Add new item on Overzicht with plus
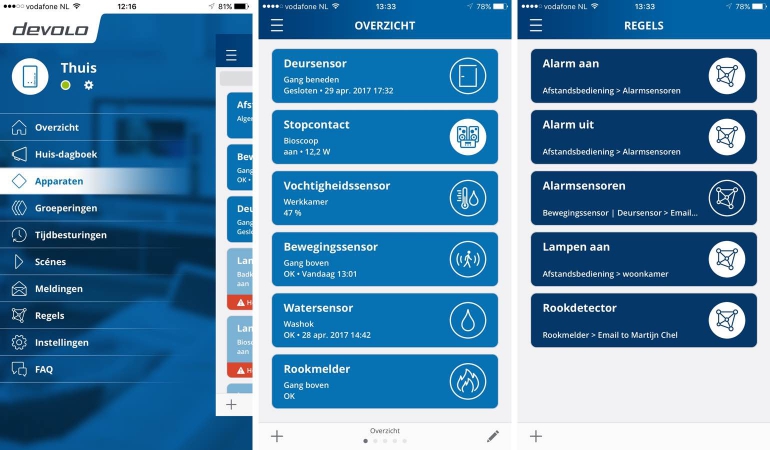Screen dimensions: 770x450 click(277, 436)
